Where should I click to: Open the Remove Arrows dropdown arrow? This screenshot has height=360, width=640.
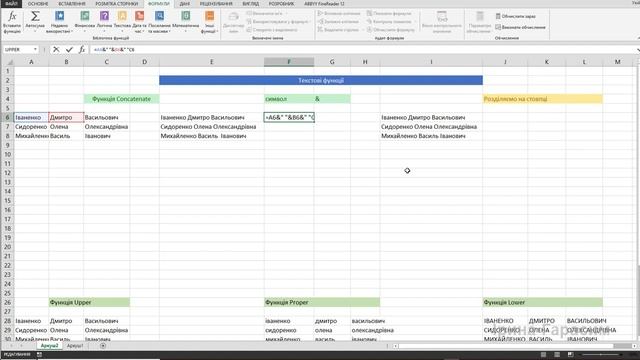(363, 30)
